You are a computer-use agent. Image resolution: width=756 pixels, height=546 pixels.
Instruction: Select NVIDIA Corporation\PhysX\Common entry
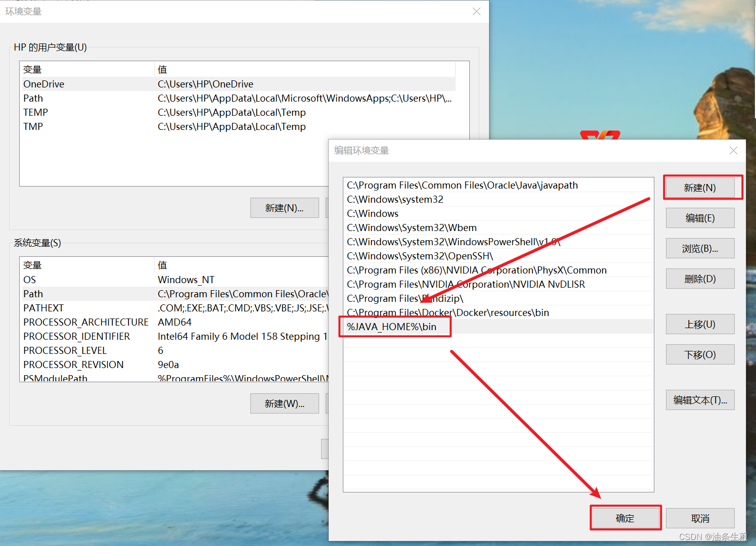click(x=498, y=270)
